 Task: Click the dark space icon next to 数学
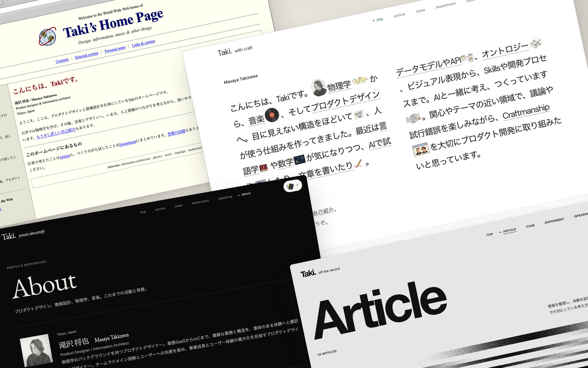pyautogui.click(x=300, y=160)
